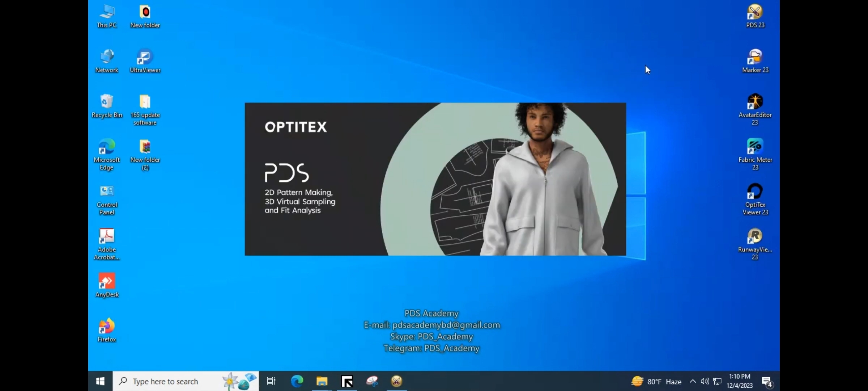Viewport: 868px width, 391px height.
Task: Open Task View on the taskbar
Action: (x=271, y=381)
